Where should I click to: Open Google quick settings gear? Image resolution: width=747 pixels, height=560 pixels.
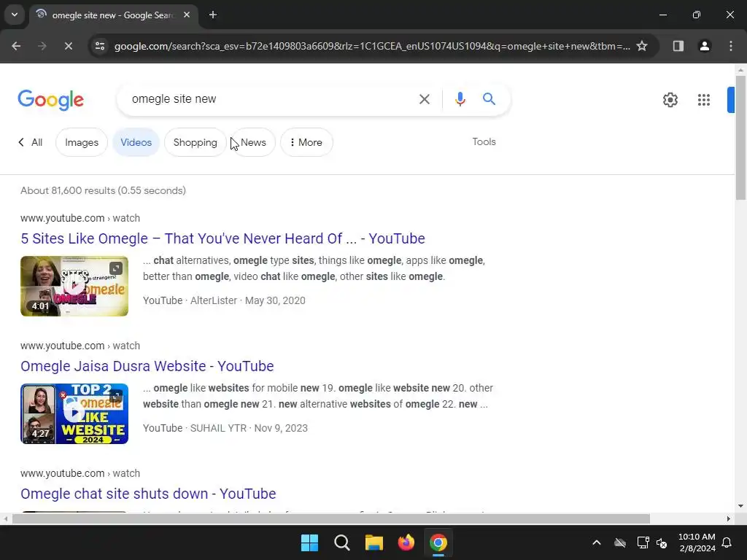670,100
